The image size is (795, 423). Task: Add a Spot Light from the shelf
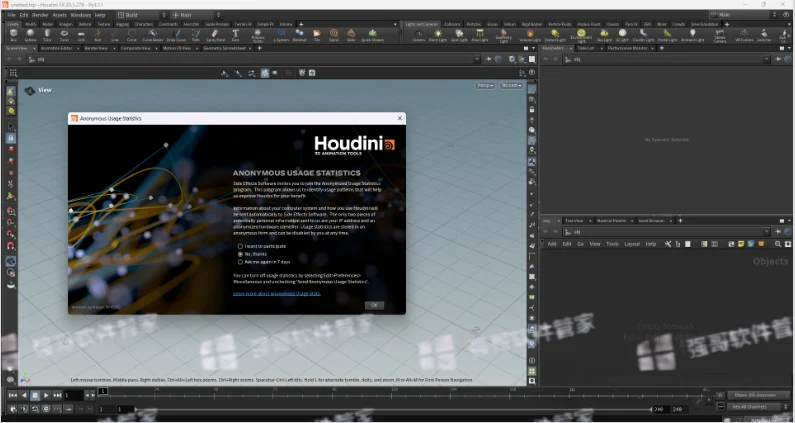pyautogui.click(x=459, y=35)
